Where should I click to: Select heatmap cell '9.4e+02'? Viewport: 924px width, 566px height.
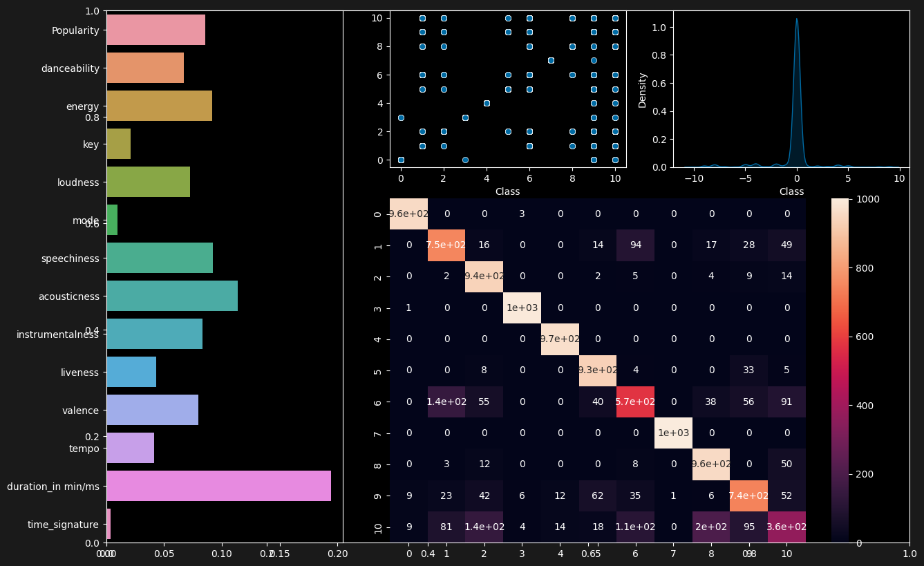pyautogui.click(x=484, y=277)
